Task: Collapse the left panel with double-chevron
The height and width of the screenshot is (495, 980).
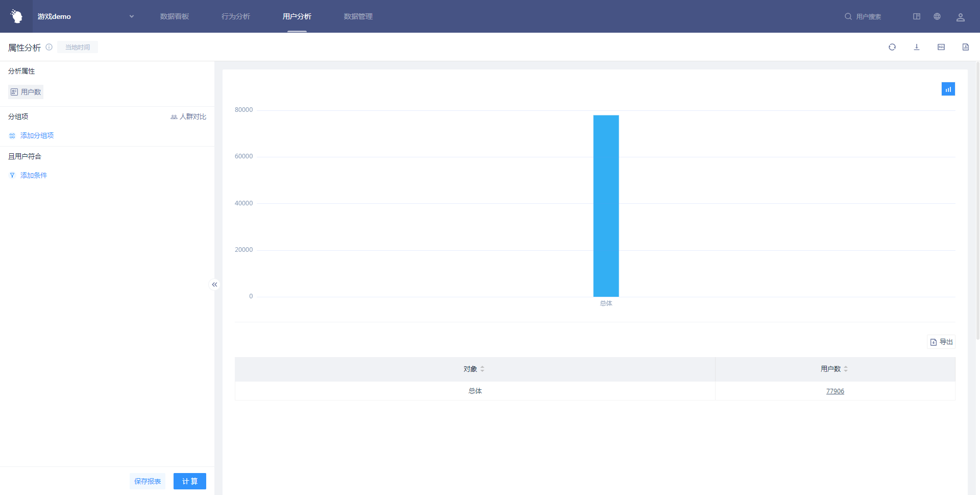Action: pos(214,285)
